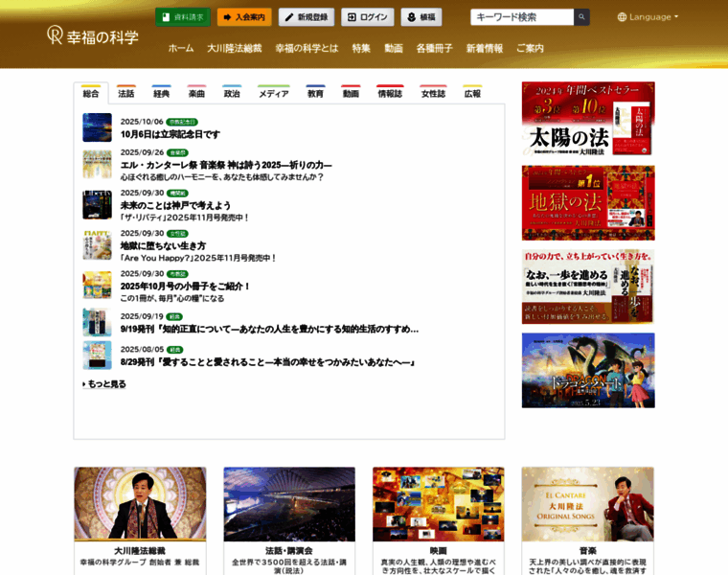
Task: Click the 幸福の科学 logo
Action: [93, 35]
